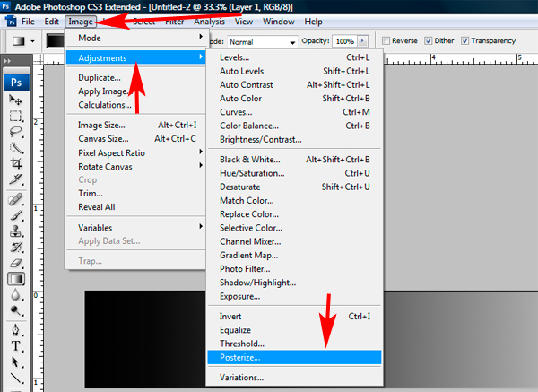Choose Reveal All menu item
The image size is (538, 392).
point(136,207)
